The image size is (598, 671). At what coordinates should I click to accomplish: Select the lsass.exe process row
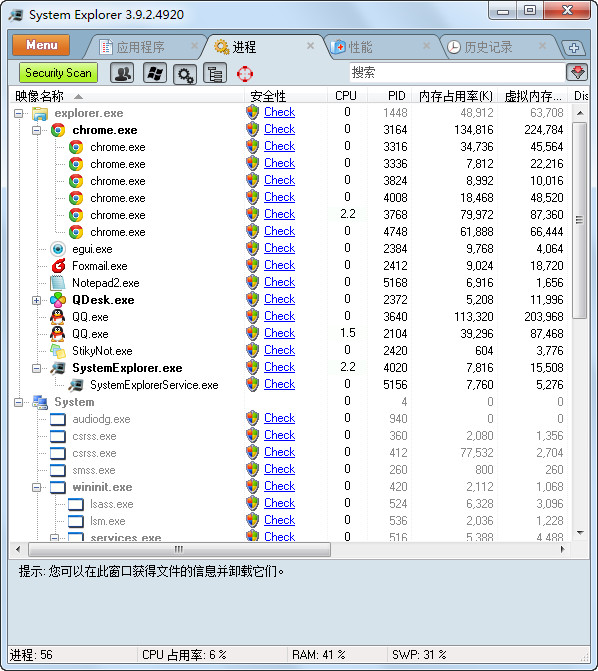[x=289, y=504]
